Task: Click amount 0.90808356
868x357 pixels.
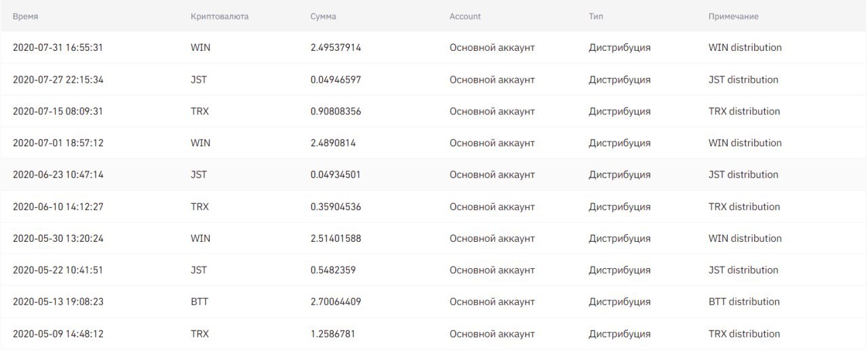Action: [336, 111]
